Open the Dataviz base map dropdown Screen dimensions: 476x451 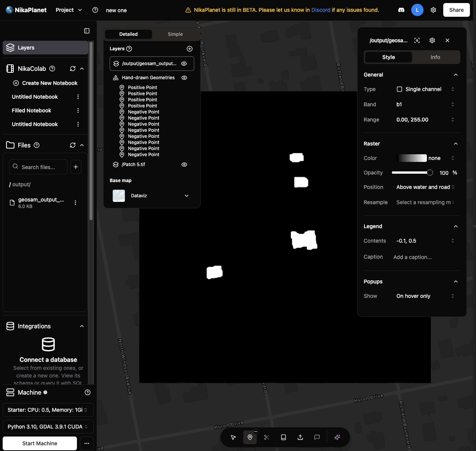point(152,196)
